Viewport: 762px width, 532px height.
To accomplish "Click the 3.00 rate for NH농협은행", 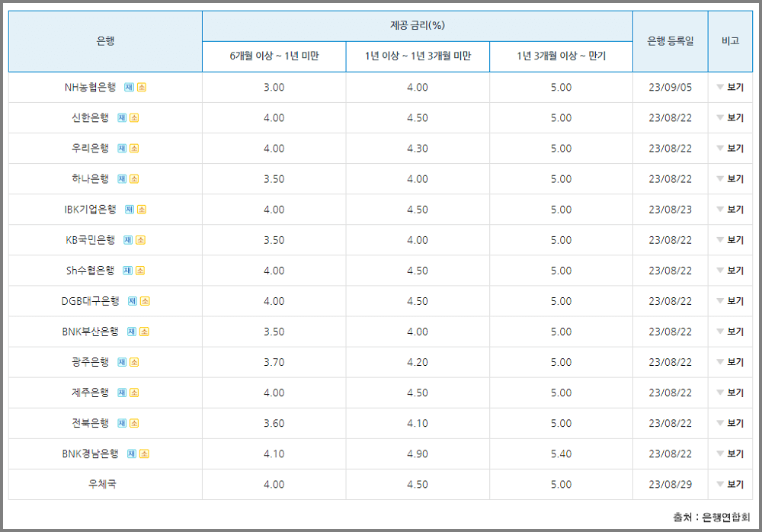I will (x=274, y=88).
